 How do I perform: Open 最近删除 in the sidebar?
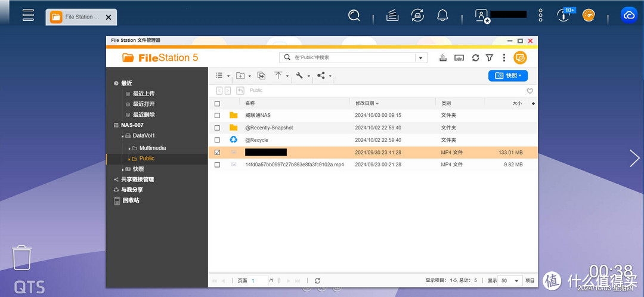144,115
